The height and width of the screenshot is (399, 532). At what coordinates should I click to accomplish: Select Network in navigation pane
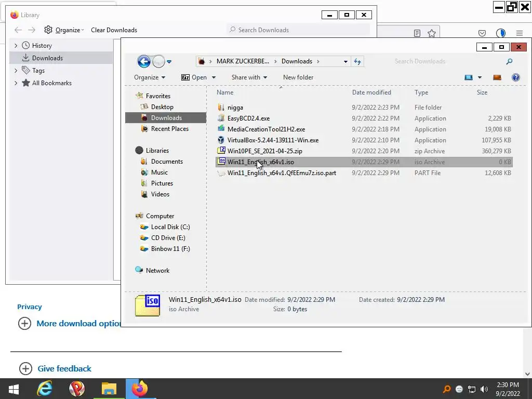pos(157,270)
